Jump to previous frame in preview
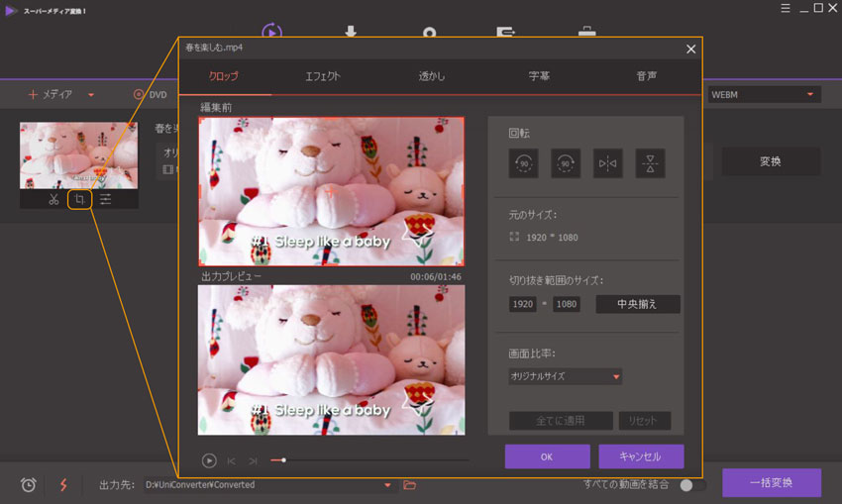Image resolution: width=842 pixels, height=504 pixels. click(x=232, y=461)
